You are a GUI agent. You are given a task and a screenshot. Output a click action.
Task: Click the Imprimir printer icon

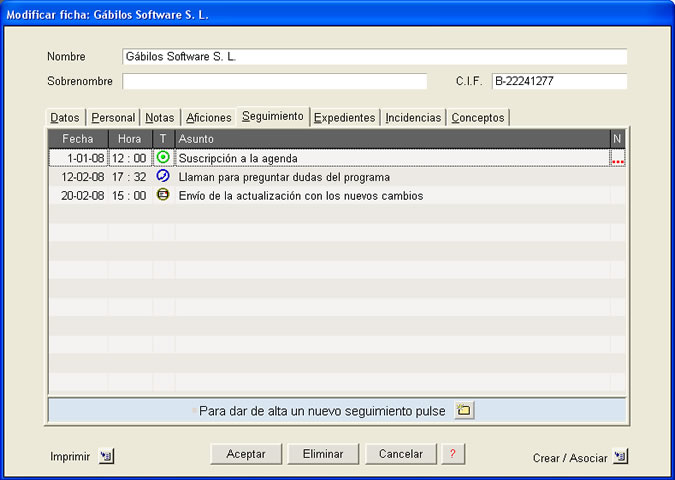[x=106, y=456]
